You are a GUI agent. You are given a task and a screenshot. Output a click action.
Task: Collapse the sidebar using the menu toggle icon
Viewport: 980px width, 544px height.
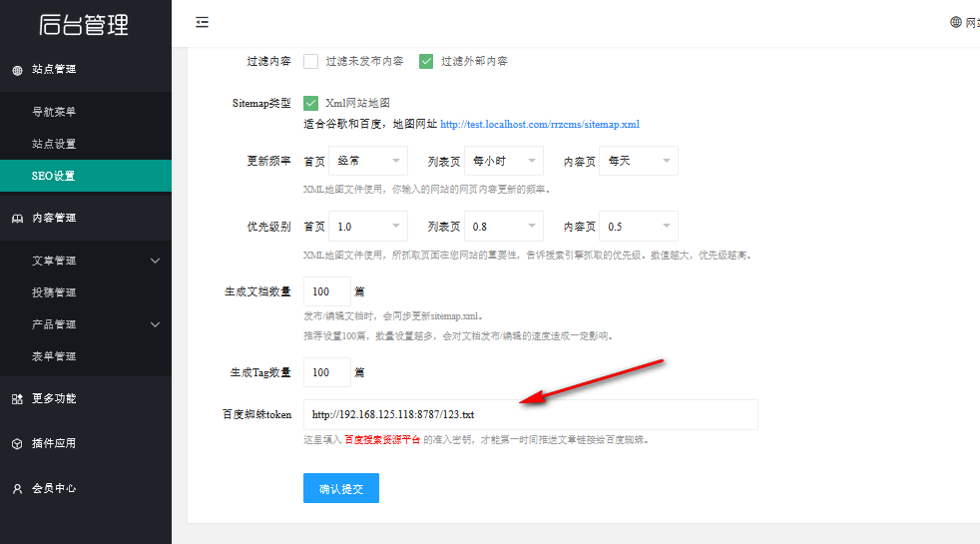202,23
